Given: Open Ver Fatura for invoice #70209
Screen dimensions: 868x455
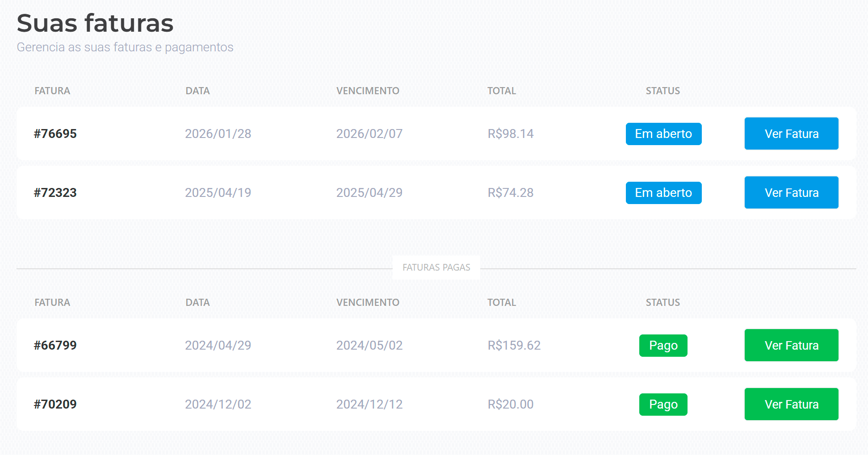Looking at the screenshot, I should click(791, 404).
